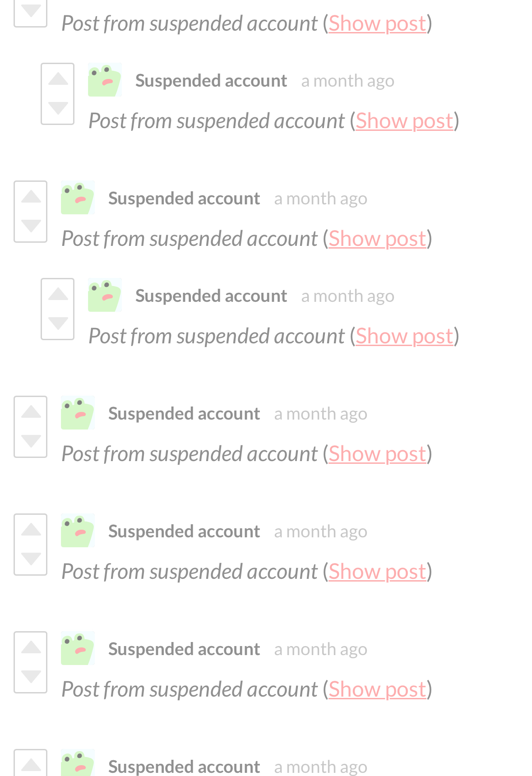This screenshot has width=532, height=776.
Task: Click Suspended account name on fourth top-level comment
Action: tap(184, 531)
